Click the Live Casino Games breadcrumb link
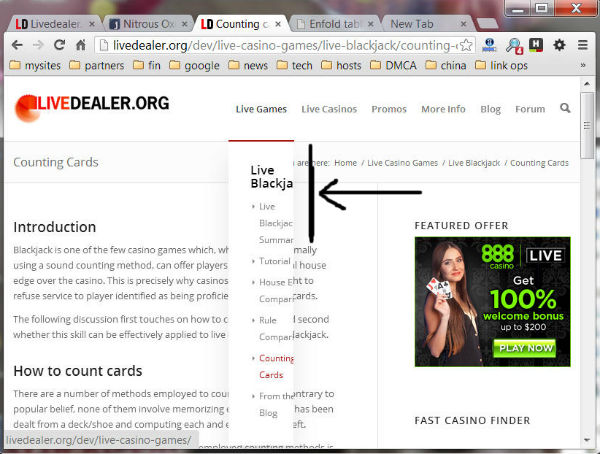Screen dimensions: 600x454 point(403,163)
